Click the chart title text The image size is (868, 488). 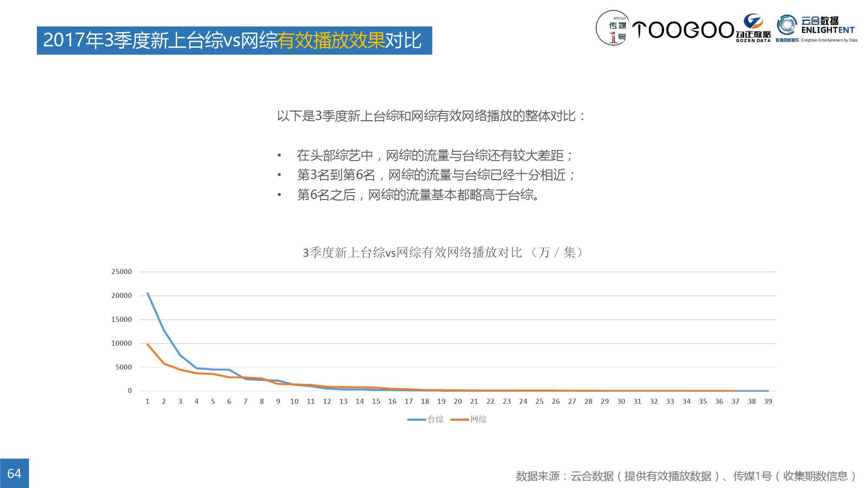coord(443,252)
